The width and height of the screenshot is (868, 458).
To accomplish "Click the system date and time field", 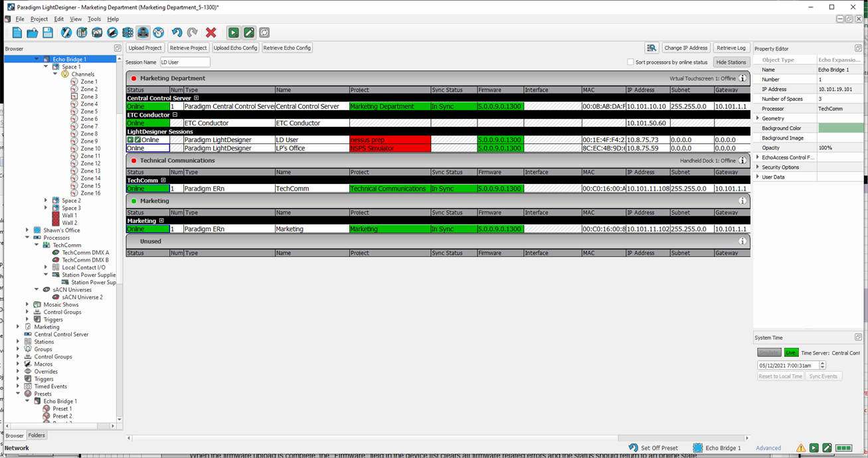I will point(788,366).
